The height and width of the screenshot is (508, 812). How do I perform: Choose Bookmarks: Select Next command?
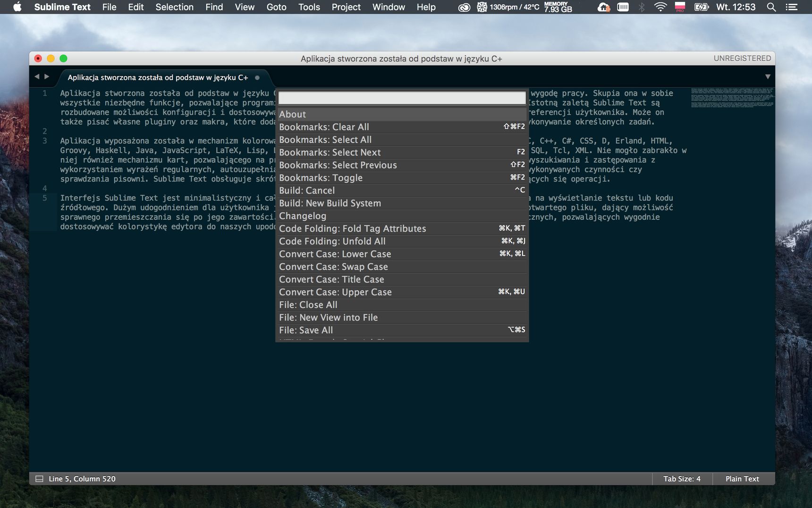tap(402, 153)
